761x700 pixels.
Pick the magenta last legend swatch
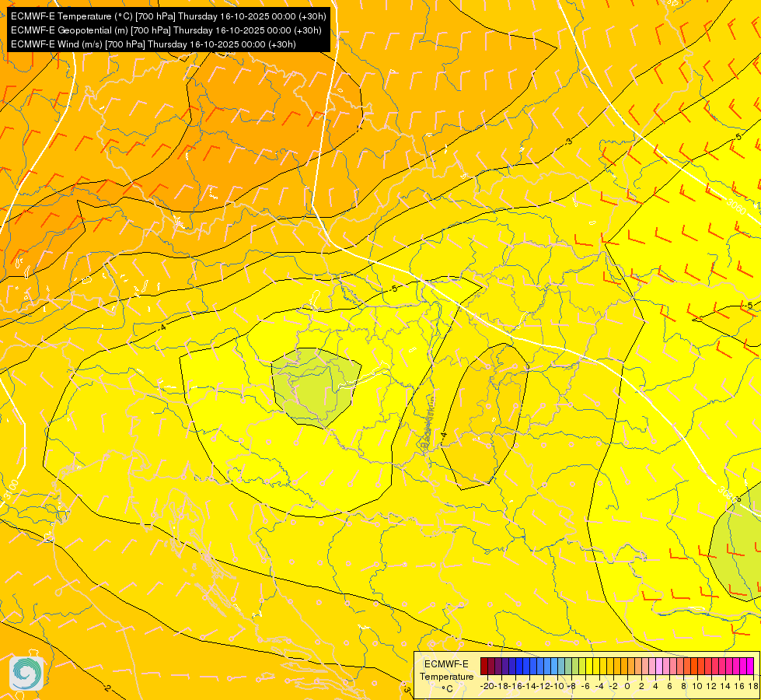(x=750, y=666)
